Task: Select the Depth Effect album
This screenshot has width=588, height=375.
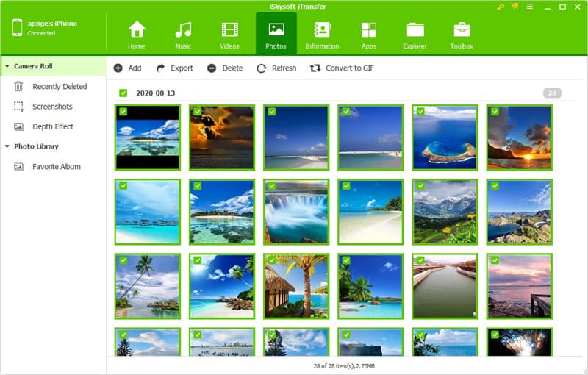Action: point(54,126)
